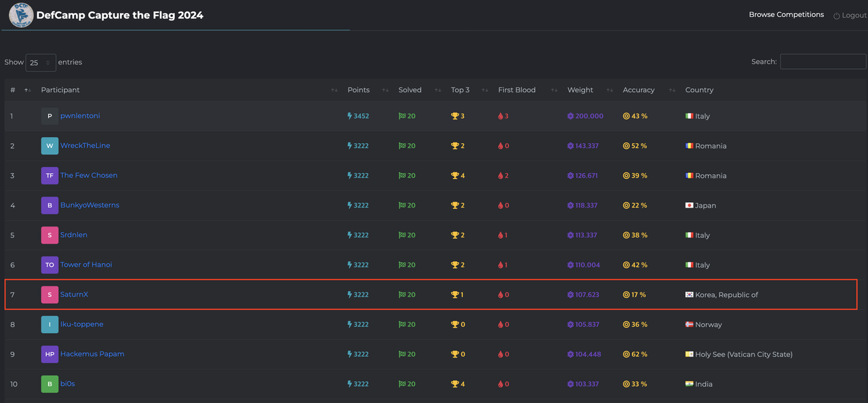
Task: Click the Norway flag icon
Action: pyautogui.click(x=690, y=324)
